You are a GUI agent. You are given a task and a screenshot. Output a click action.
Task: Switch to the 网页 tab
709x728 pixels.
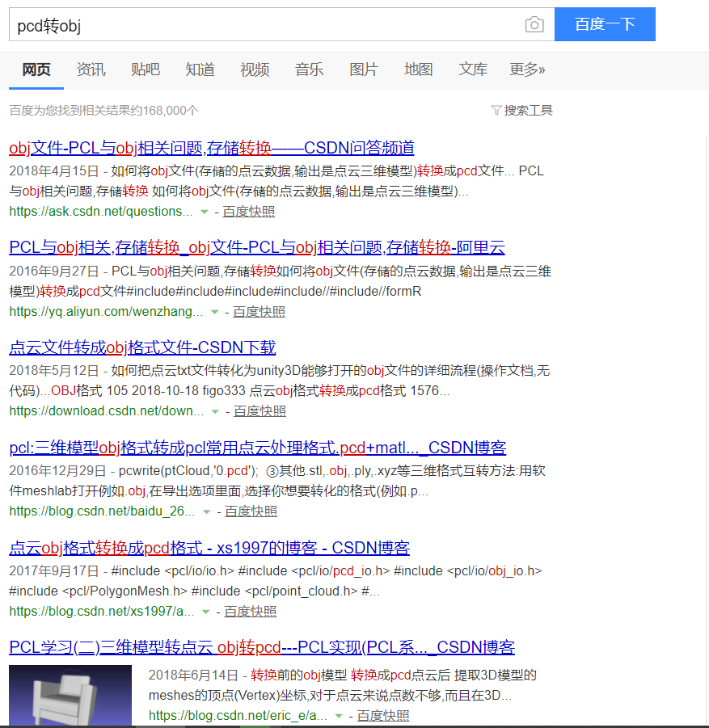pos(36,69)
